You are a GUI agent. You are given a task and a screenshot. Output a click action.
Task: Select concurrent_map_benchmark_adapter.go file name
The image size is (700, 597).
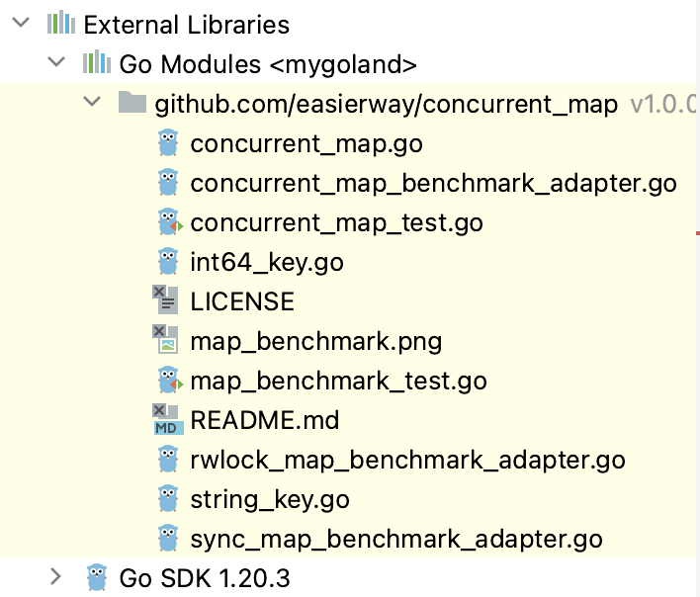[433, 184]
